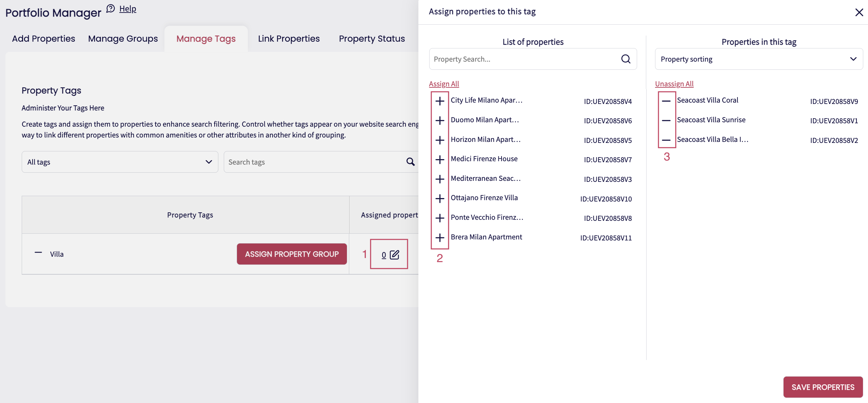Click Assign Property Group button
Image resolution: width=868 pixels, height=403 pixels.
(x=292, y=254)
